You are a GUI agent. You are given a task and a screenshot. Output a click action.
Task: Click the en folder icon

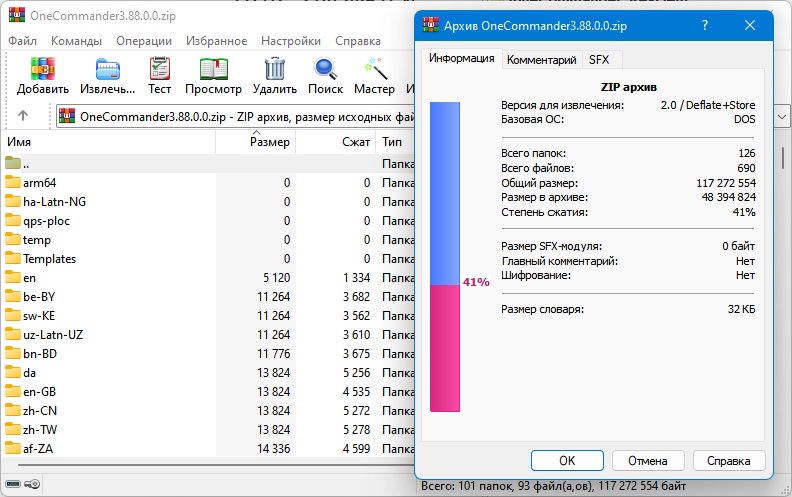[x=13, y=277]
